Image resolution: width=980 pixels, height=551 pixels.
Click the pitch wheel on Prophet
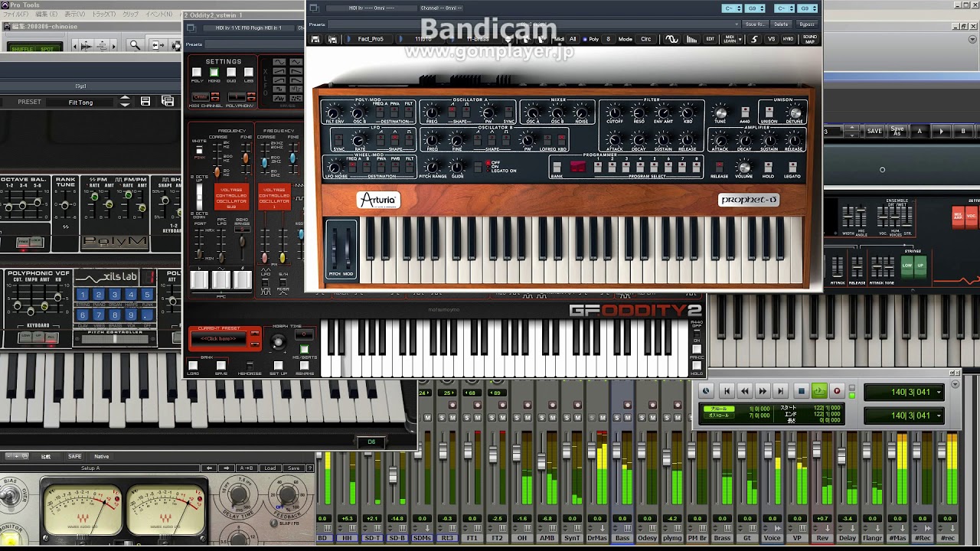tap(335, 246)
